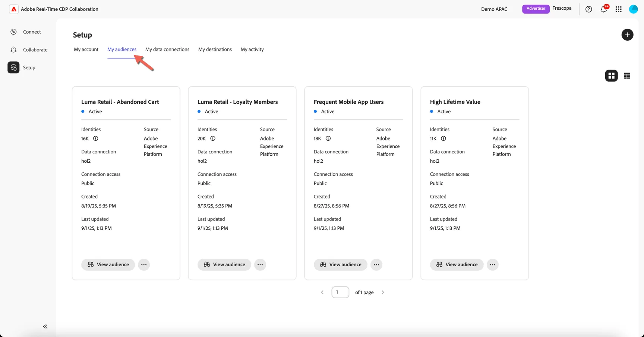Image resolution: width=644 pixels, height=337 pixels.
Task: Show identities info for Frequent Mobile App Users
Action: pos(328,139)
